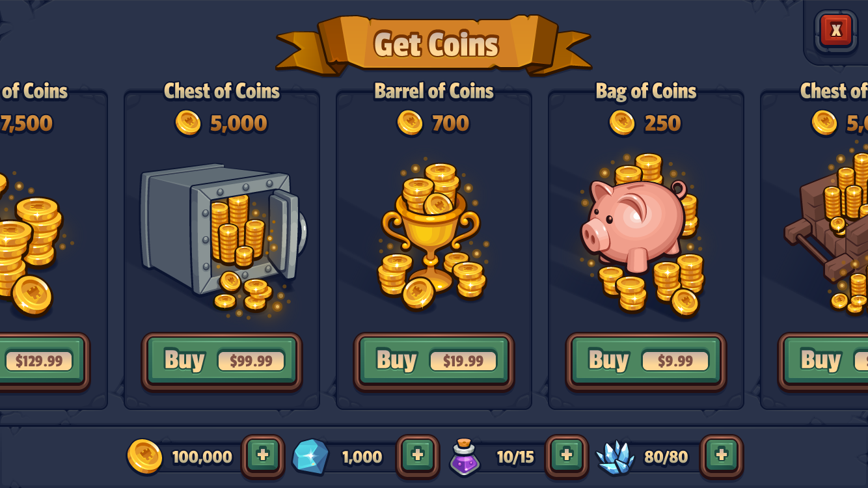Select the steel safe coin image

point(223,239)
